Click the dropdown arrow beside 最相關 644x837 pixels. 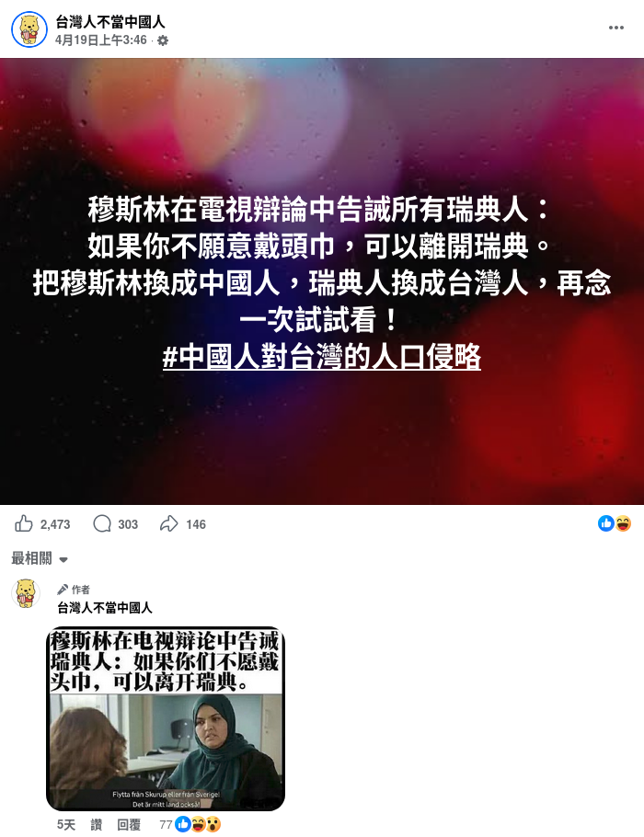[x=63, y=560]
